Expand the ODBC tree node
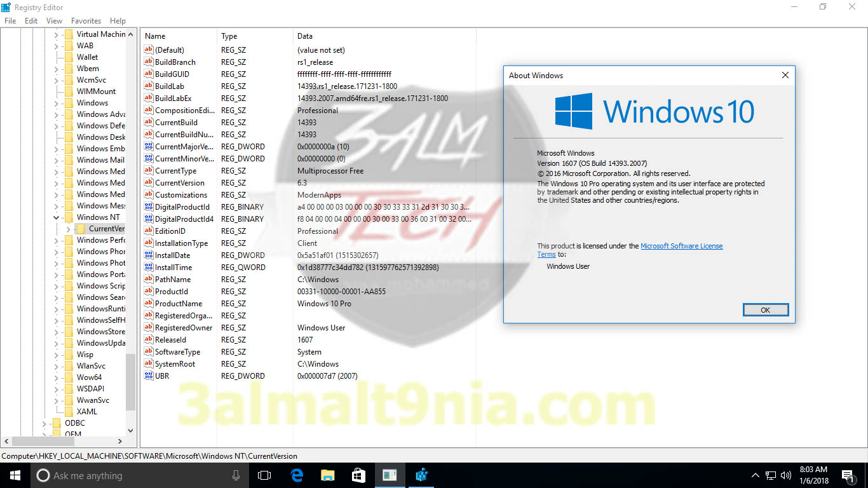This screenshot has width=868, height=488. point(44,423)
